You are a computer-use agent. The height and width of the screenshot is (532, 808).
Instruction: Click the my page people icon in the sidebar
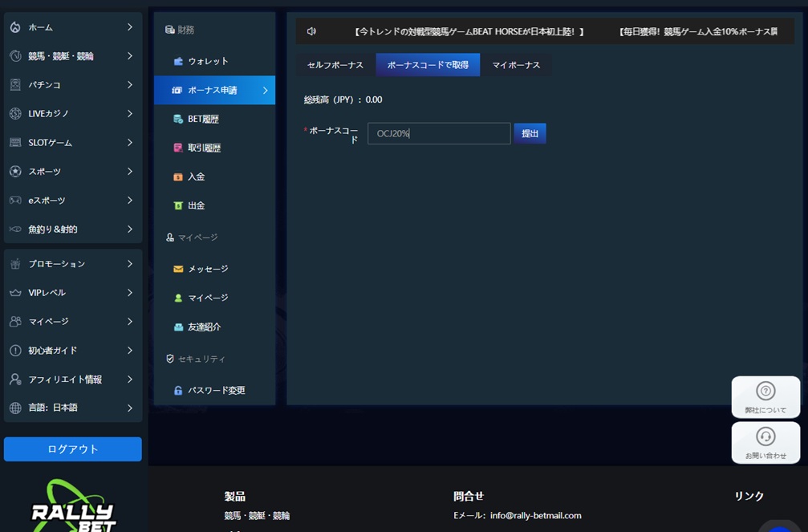pyautogui.click(x=15, y=322)
